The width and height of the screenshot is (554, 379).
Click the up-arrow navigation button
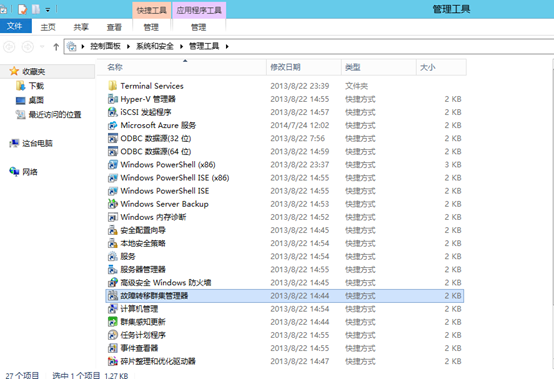tap(56, 47)
